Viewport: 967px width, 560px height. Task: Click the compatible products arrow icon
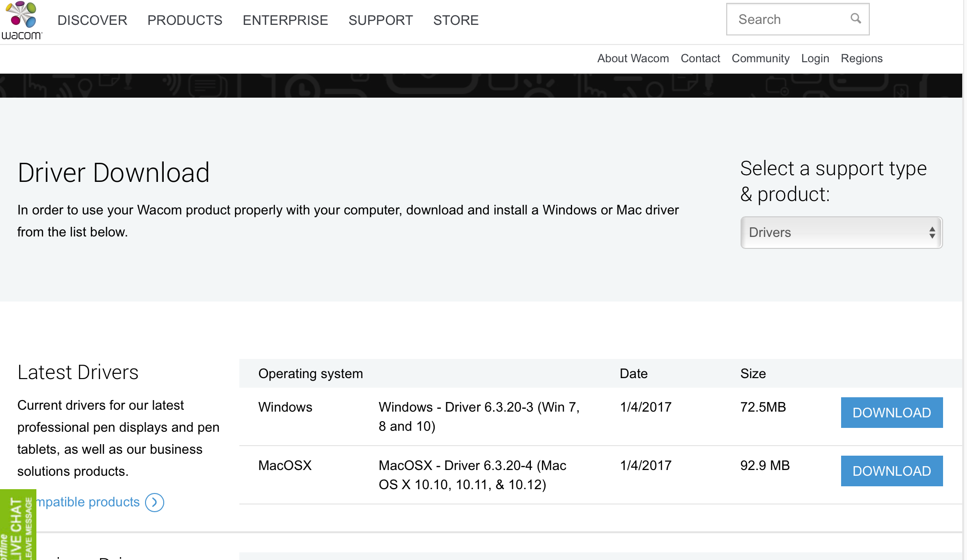tap(155, 502)
